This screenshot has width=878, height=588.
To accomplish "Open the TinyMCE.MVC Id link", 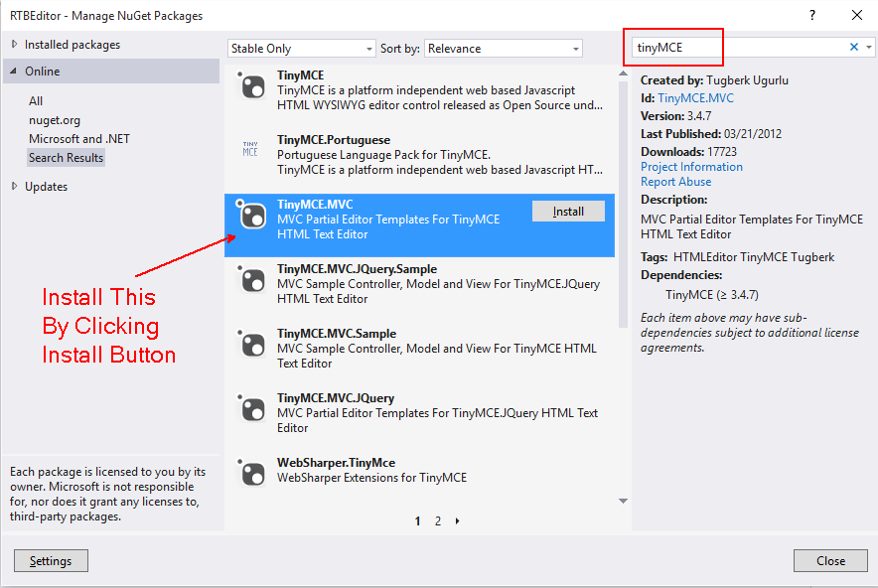I will tap(695, 98).
